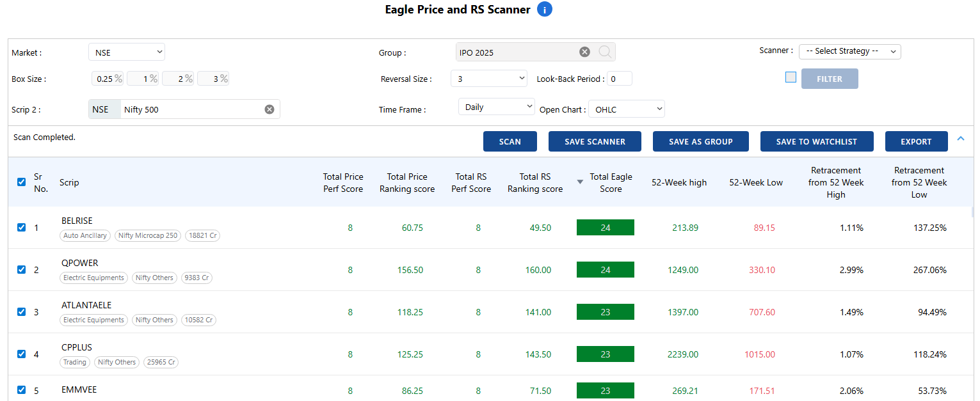980x401 pixels.
Task: Click the Look-Back Period input field
Action: coord(619,79)
